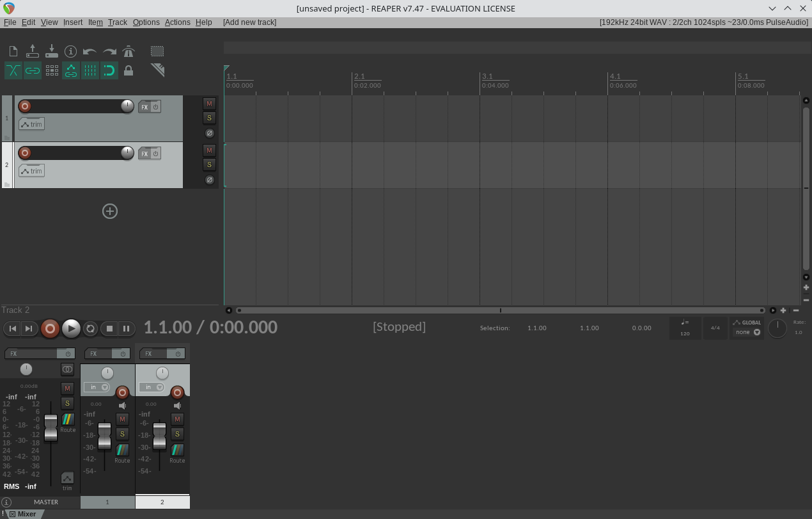Open trim envelope menu on track 2
The width and height of the screenshot is (812, 519).
click(x=31, y=171)
